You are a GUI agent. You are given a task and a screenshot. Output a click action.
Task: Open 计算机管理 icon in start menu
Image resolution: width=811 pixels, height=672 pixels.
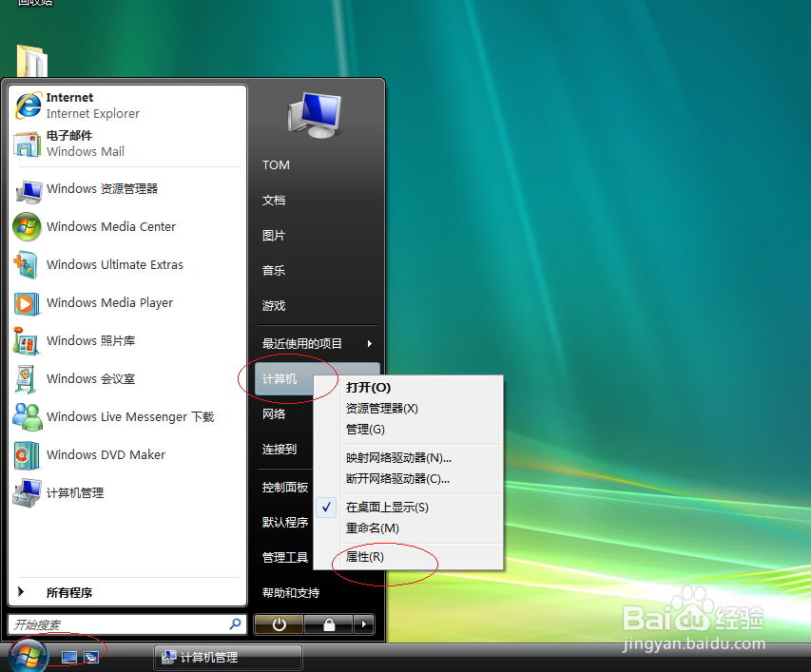click(27, 493)
